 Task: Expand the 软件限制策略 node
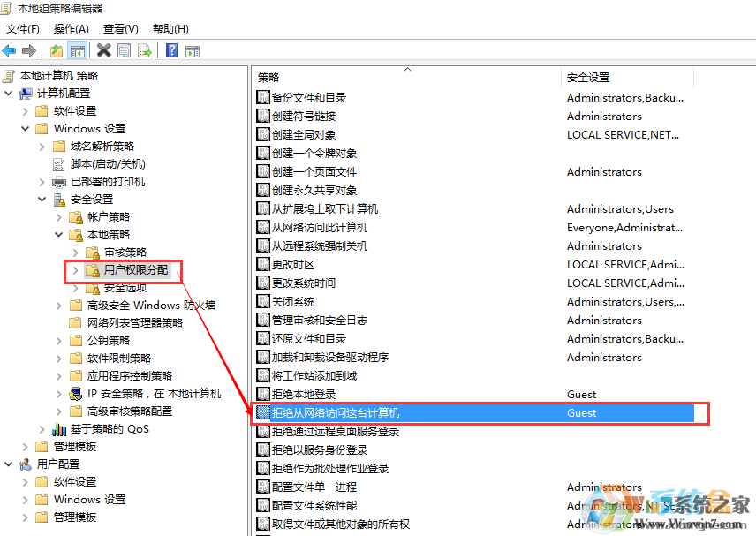(59, 359)
